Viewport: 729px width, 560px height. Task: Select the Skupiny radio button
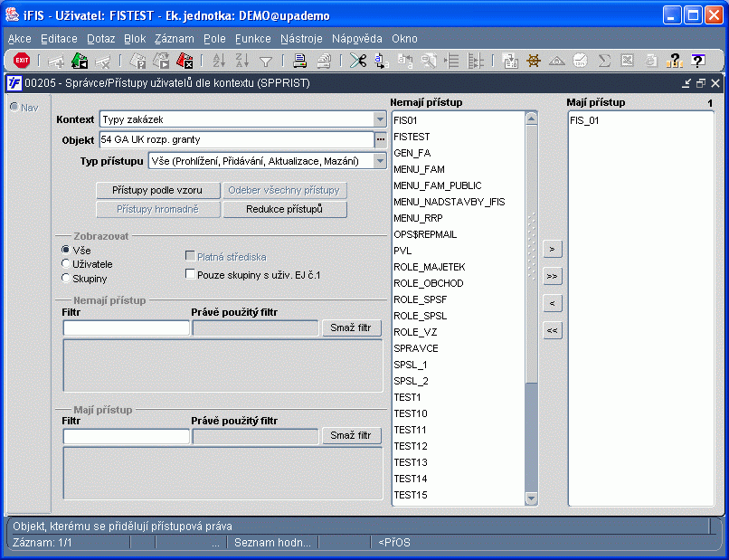pos(65,278)
